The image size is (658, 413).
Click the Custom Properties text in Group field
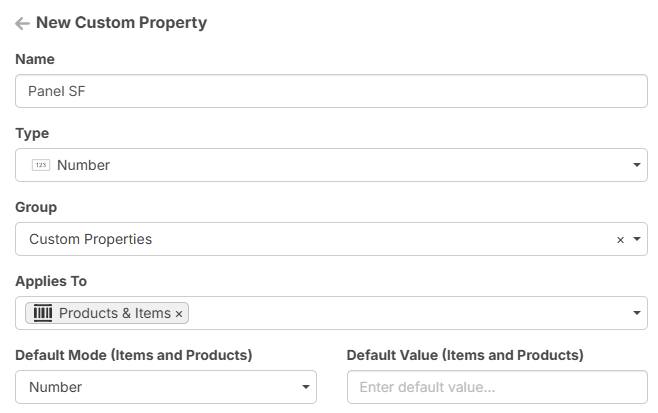click(x=91, y=239)
